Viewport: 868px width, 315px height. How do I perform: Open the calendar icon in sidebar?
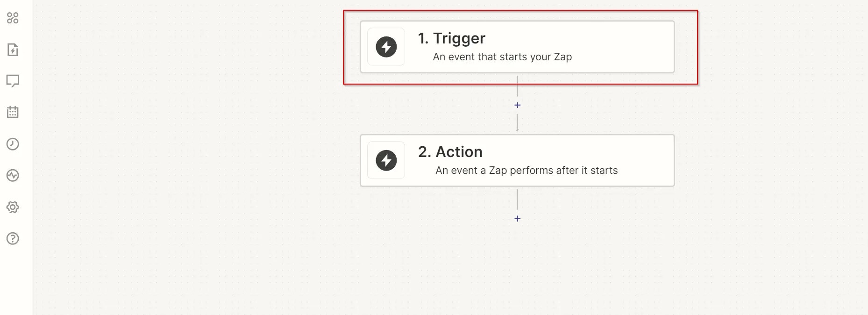coord(13,112)
